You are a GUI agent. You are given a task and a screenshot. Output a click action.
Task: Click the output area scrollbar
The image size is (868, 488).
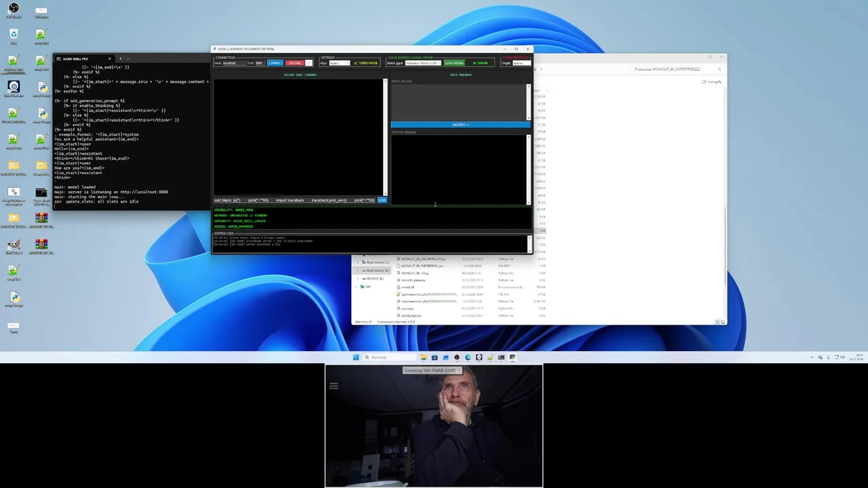click(x=529, y=169)
